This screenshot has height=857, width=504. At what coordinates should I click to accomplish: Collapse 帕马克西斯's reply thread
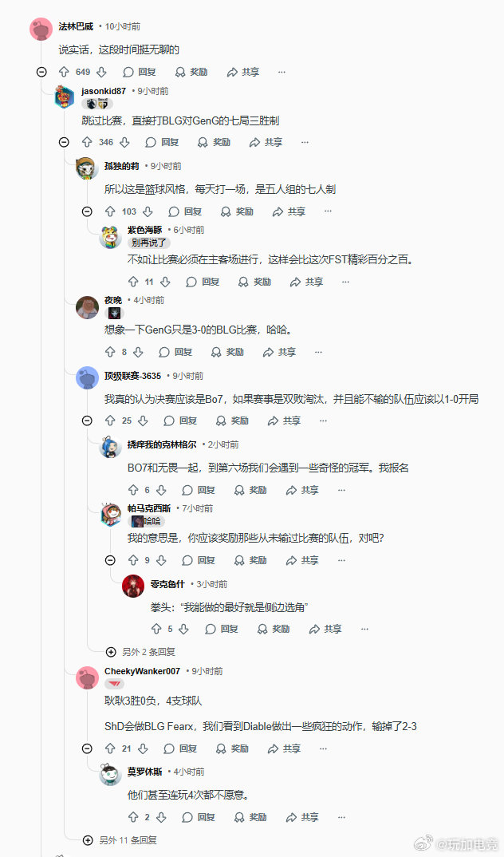click(110, 560)
